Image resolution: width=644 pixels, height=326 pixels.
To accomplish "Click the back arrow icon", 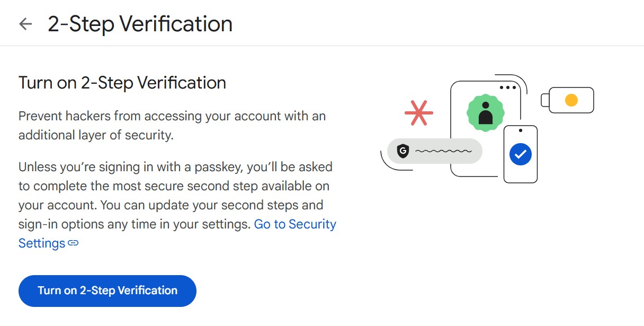I will 25,23.
